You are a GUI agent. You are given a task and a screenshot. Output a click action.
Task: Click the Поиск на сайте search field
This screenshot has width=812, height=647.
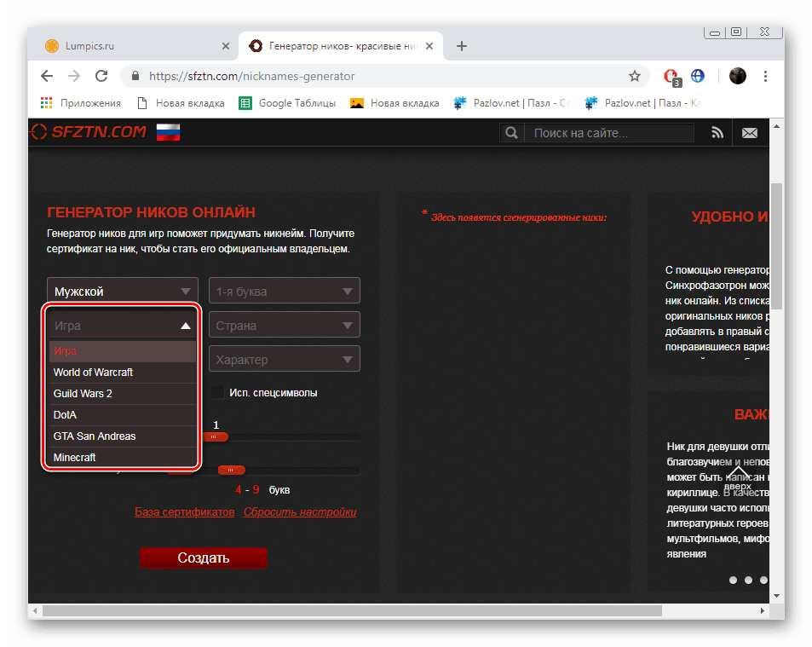click(x=609, y=133)
